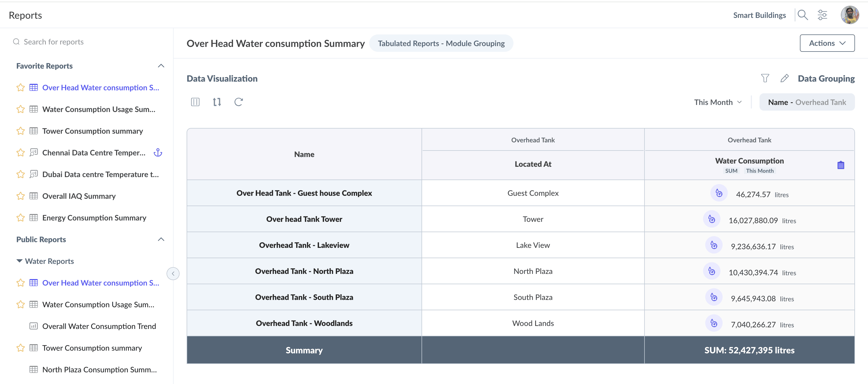Click the filter funnel icon

tap(765, 78)
